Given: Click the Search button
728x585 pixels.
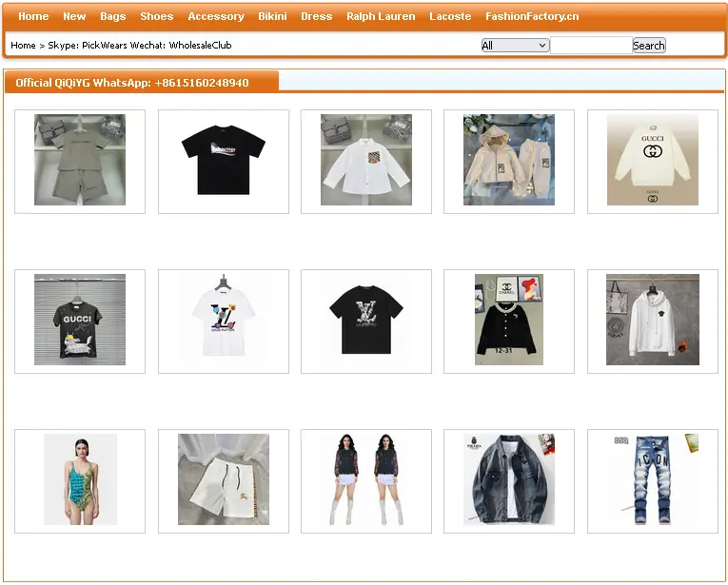Looking at the screenshot, I should (x=649, y=46).
